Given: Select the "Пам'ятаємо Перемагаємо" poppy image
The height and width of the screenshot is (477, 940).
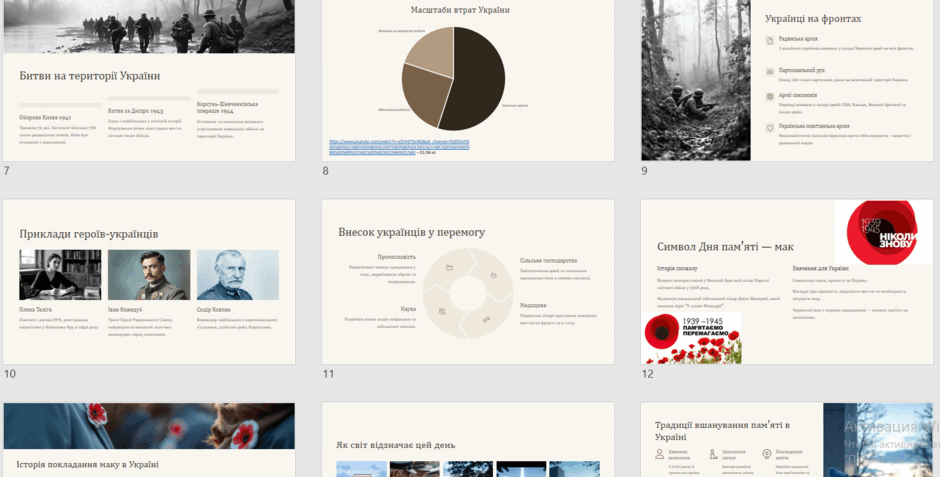Looking at the screenshot, I should pyautogui.click(x=691, y=338).
